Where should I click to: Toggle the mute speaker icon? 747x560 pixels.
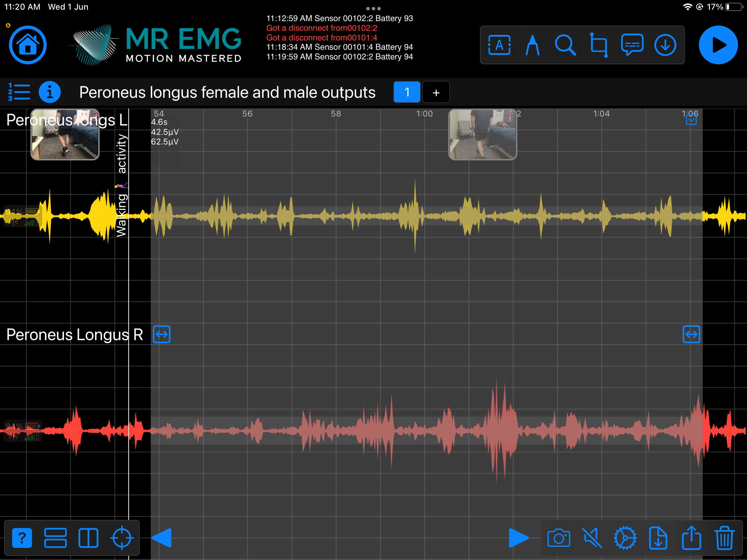click(592, 538)
